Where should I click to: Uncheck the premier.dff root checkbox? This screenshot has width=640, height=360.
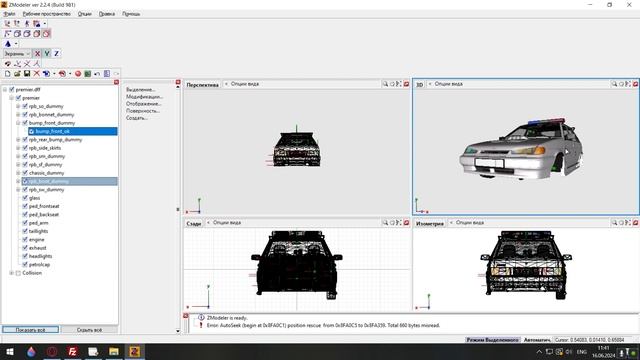click(12, 89)
